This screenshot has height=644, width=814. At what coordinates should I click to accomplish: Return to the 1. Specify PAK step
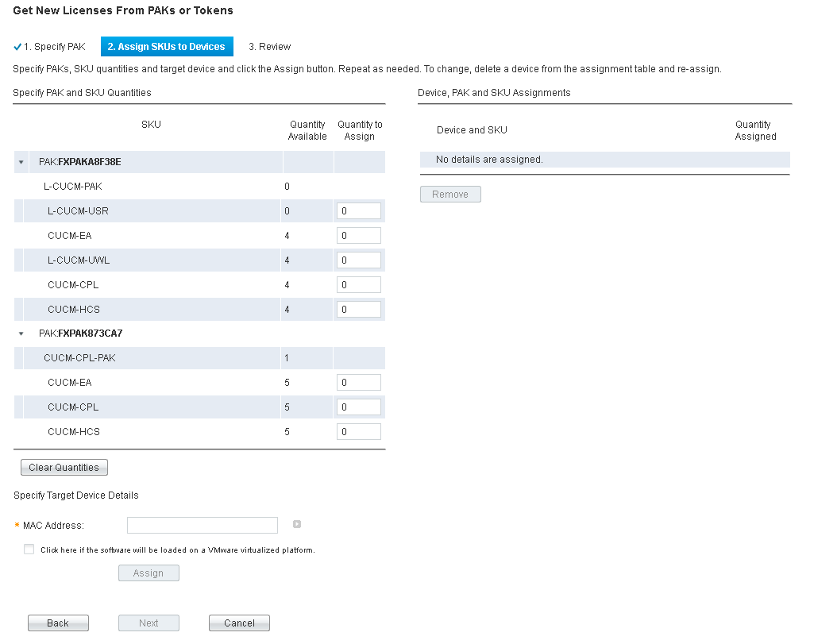pyautogui.click(x=54, y=47)
